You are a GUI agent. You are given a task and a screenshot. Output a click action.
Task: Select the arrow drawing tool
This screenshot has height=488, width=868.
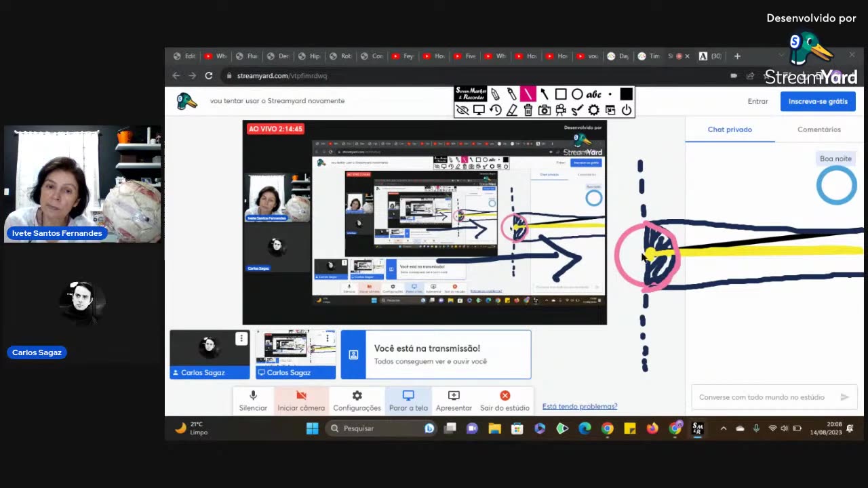[x=545, y=94]
